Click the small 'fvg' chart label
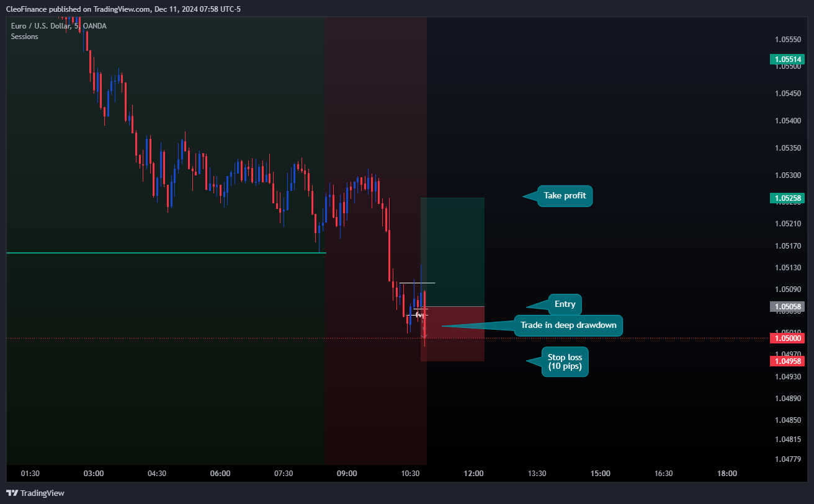 [419, 315]
